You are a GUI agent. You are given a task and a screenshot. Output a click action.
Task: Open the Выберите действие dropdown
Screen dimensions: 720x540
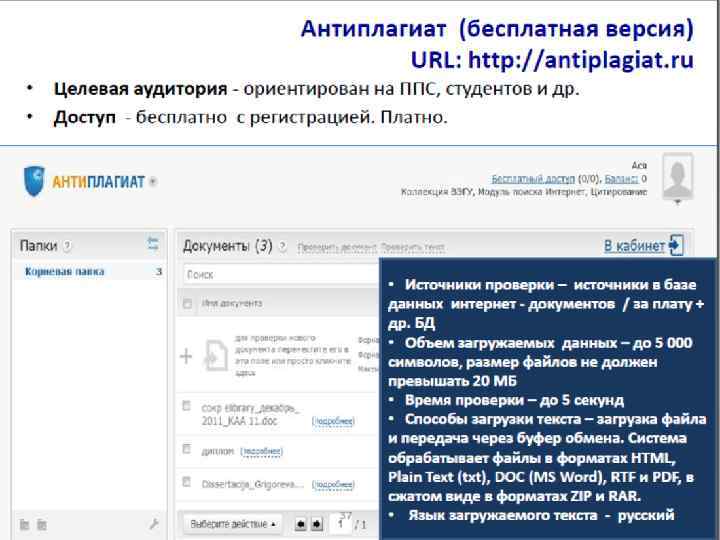[x=233, y=524]
